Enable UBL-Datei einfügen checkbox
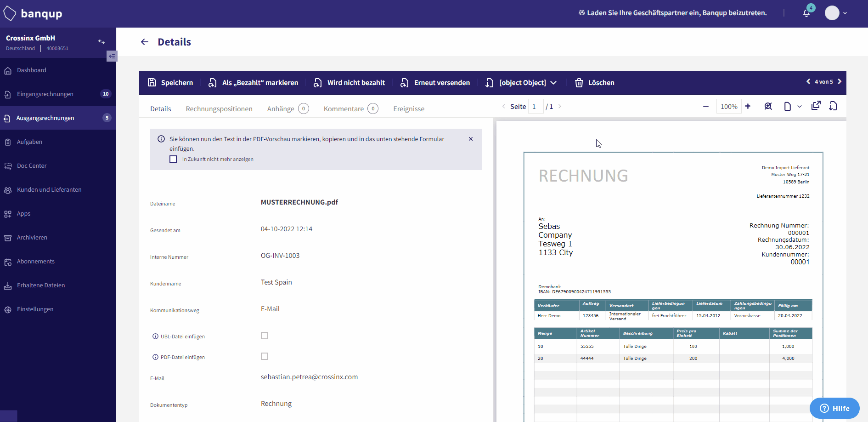Viewport: 868px width, 422px height. tap(265, 336)
